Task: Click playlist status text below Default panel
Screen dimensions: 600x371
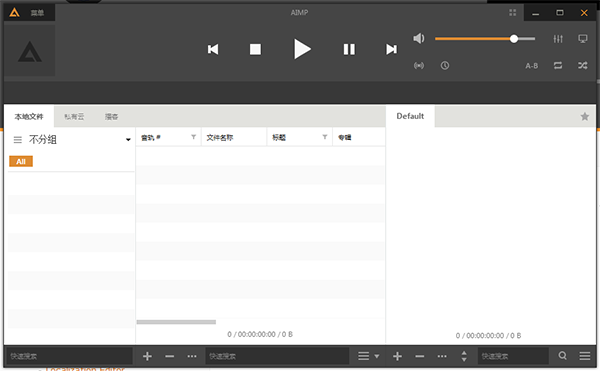Action: [x=488, y=335]
